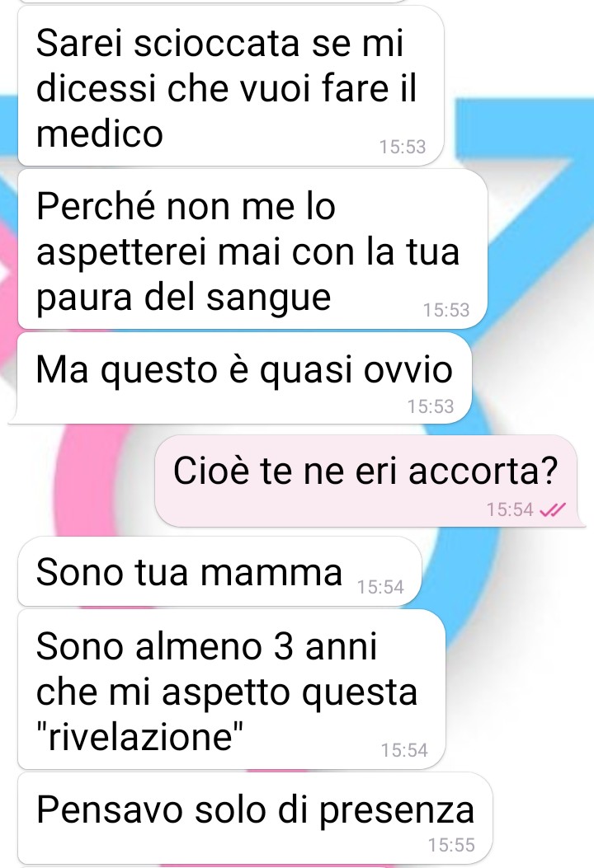The width and height of the screenshot is (594, 868).
Task: Tap message 'Sono almeno 3 anni che mi aspetto'
Action: [x=232, y=690]
